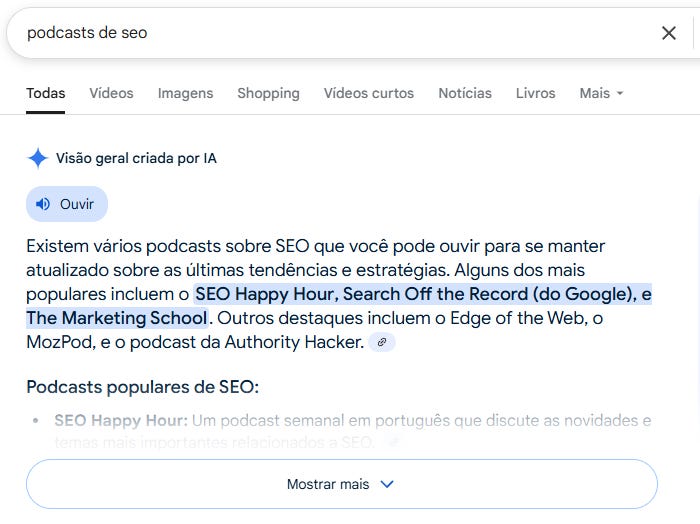
Task: Click the blue AI sparkle icon
Action: 38,158
